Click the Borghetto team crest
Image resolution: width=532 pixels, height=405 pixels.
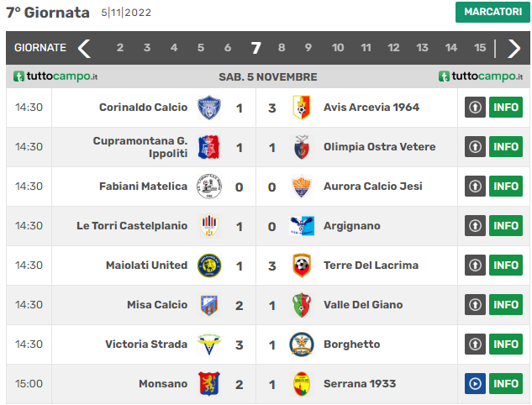point(301,345)
